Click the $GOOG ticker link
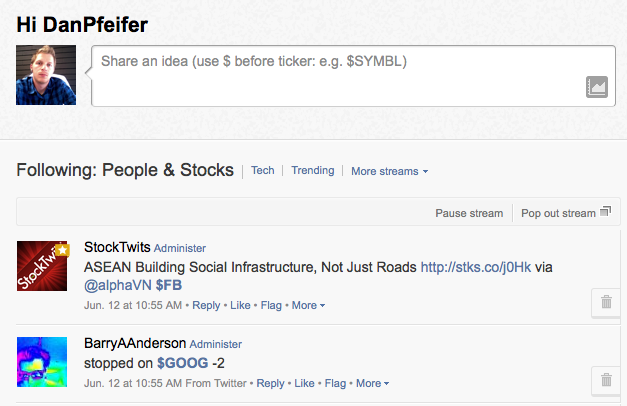 [x=183, y=363]
